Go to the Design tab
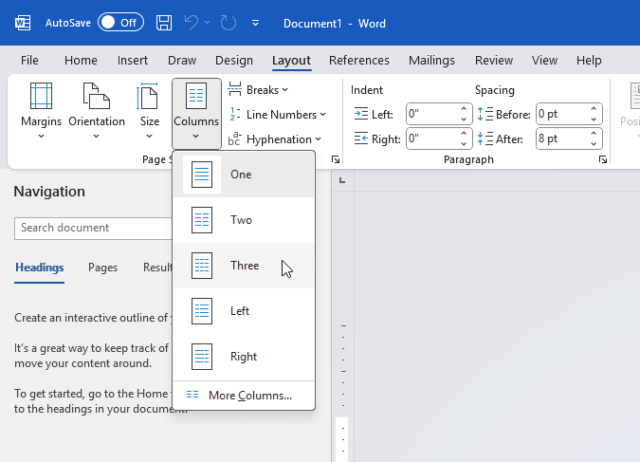The image size is (640, 462). (234, 60)
